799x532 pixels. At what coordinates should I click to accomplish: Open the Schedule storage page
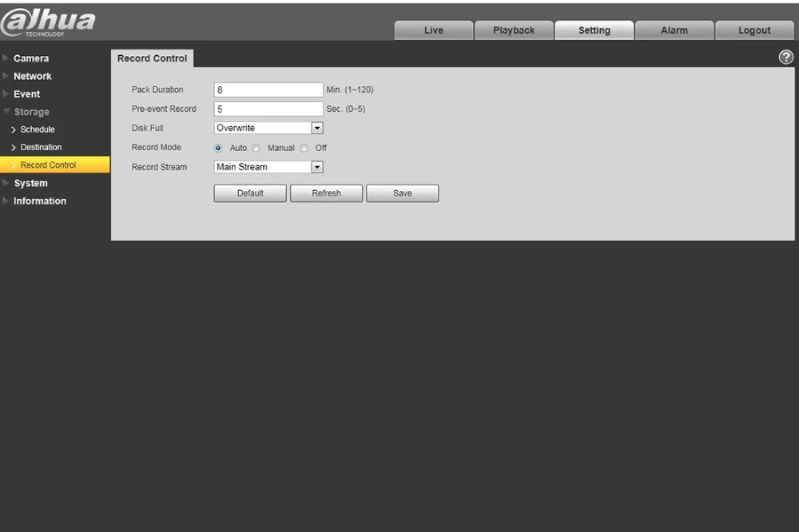coord(38,129)
